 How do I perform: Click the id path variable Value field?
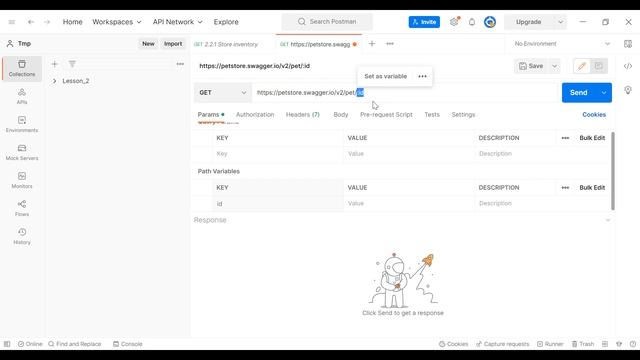[x=409, y=203]
